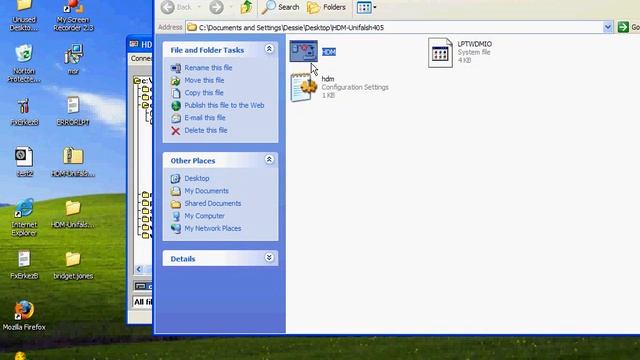
Task: Click the selected HDM file name label
Action: (329, 52)
